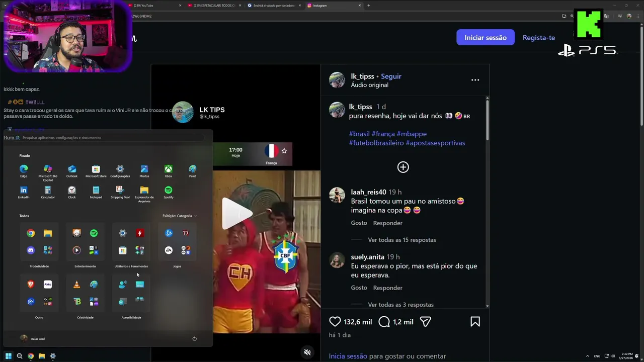Save the post with the bookmark icon

pyautogui.click(x=475, y=322)
